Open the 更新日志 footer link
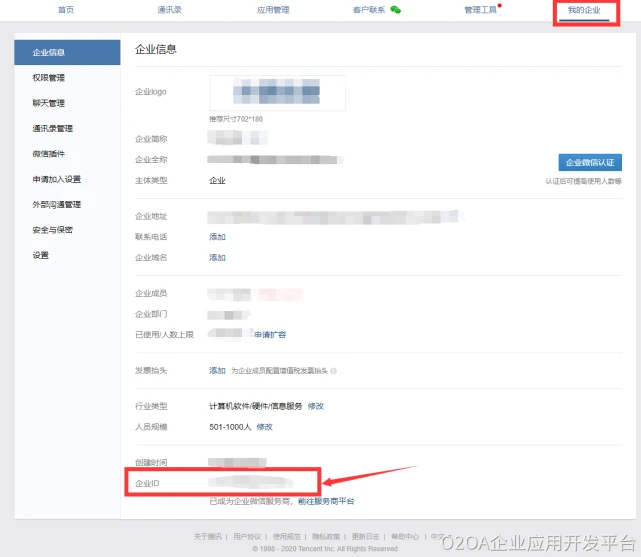641x557 pixels. click(365, 536)
